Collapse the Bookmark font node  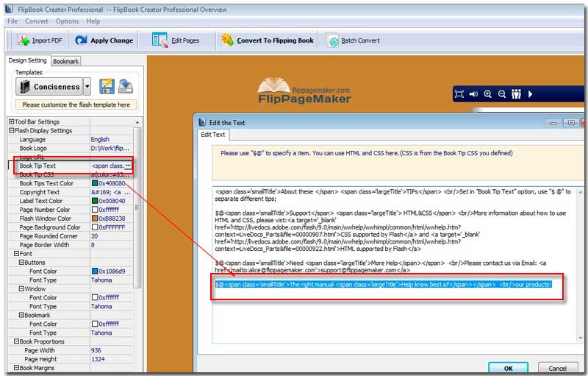21,315
